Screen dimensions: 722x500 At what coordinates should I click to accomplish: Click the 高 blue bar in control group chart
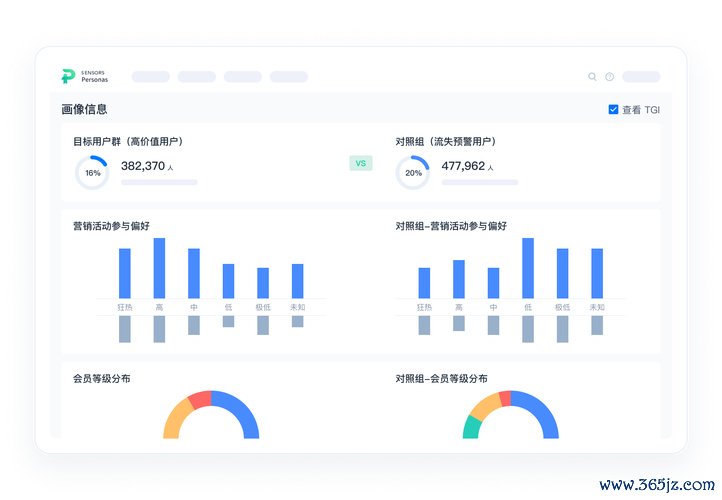459,279
